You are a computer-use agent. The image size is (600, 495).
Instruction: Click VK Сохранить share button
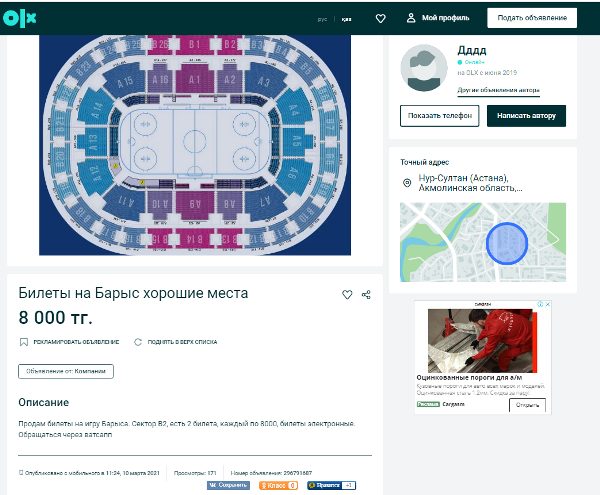[229, 485]
